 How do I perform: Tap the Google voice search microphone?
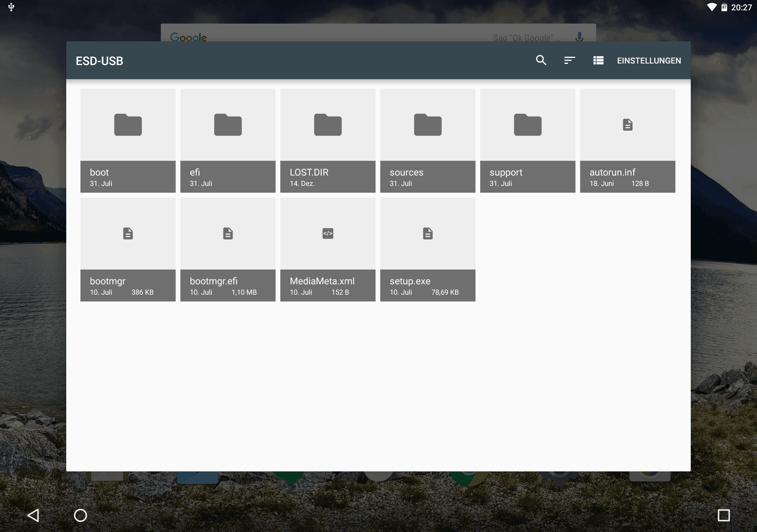tap(579, 37)
